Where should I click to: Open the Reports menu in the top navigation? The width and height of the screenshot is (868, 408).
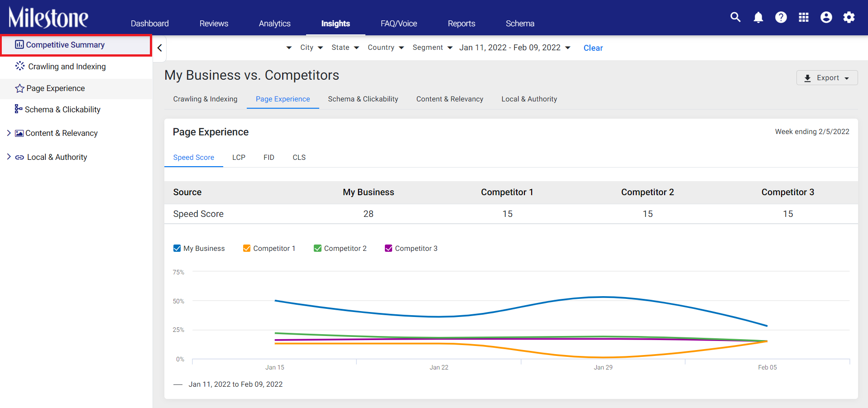tap(461, 24)
